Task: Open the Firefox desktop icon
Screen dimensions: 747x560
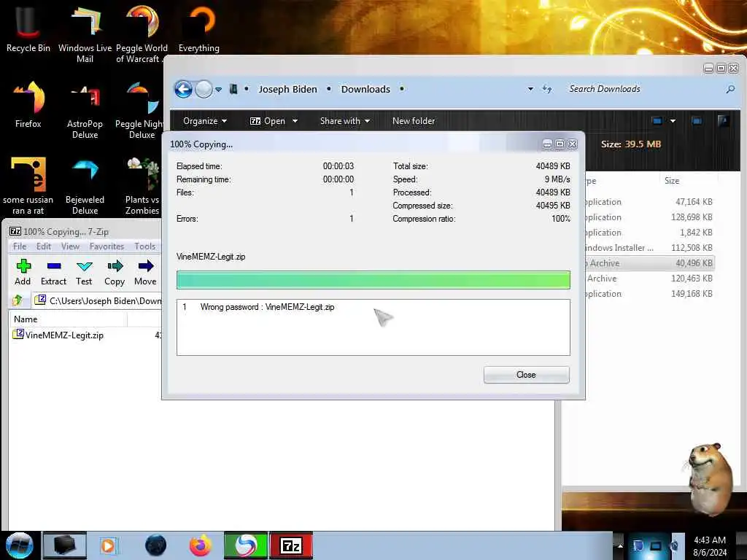Action: coord(28,104)
